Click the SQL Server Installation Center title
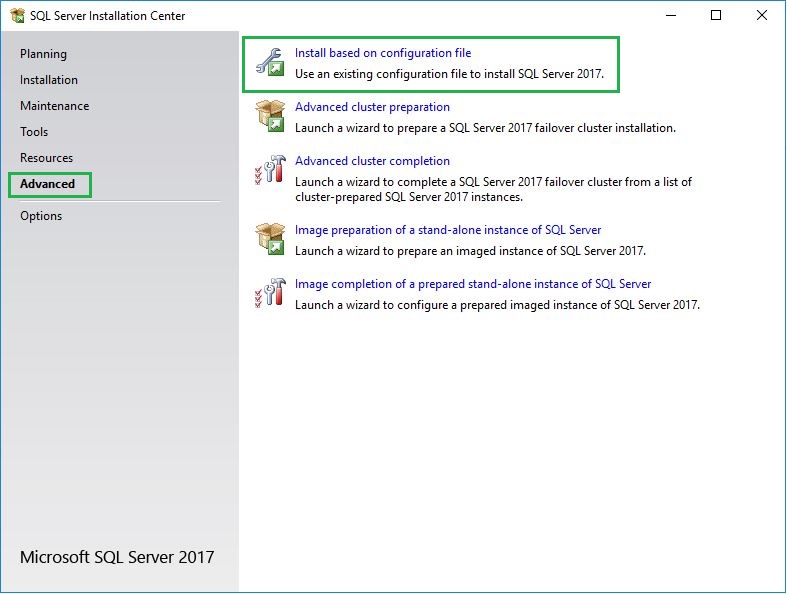Image resolution: width=787 pixels, height=594 pixels. [x=107, y=16]
